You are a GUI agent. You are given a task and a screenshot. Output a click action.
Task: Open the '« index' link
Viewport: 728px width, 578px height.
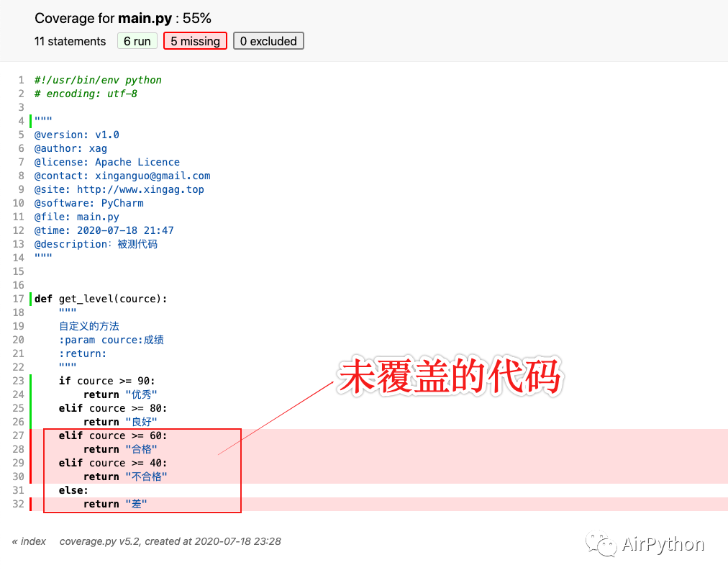[29, 541]
